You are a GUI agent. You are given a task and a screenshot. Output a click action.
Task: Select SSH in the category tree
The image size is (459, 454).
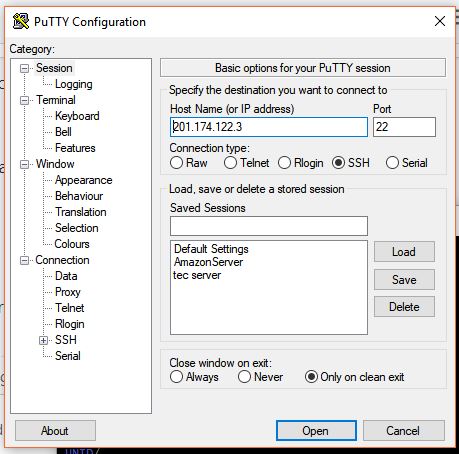click(x=66, y=340)
